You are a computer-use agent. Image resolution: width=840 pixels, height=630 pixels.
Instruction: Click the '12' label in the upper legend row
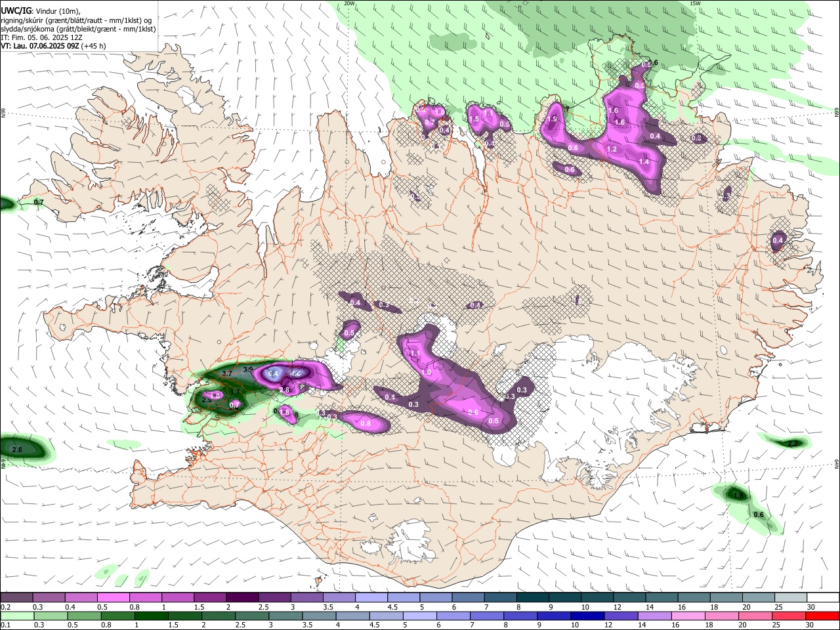coord(618,607)
